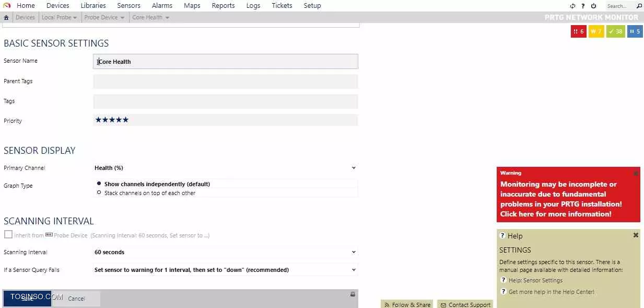Close the Help panel

coord(636,235)
